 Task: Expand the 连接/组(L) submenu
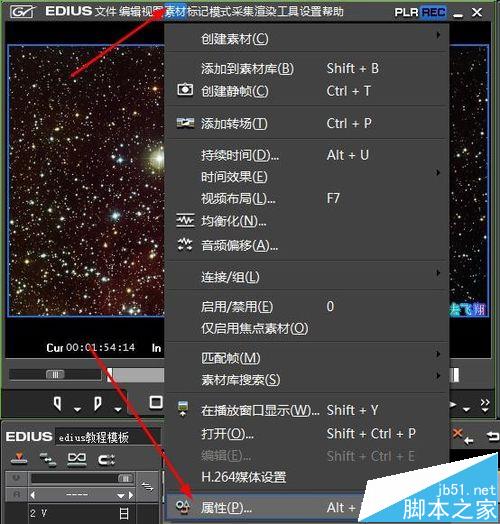click(307, 276)
